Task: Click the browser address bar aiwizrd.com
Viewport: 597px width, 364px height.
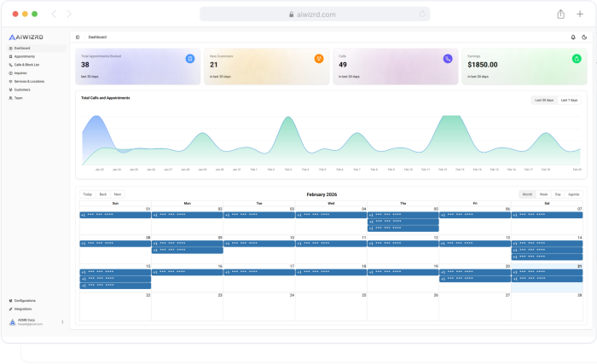Action: coord(315,14)
